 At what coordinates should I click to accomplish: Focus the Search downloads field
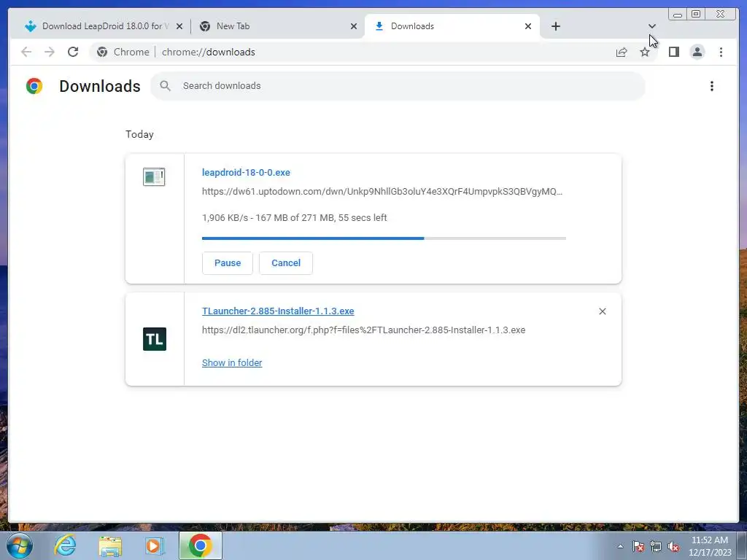click(398, 86)
